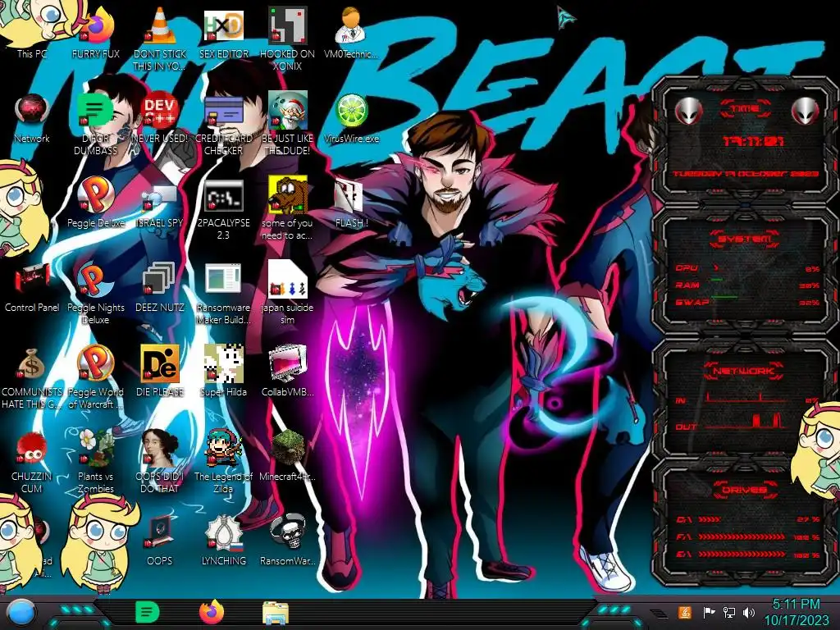This screenshot has width=840, height=630.
Task: Open the Control Panel desktop icon
Action: point(32,287)
